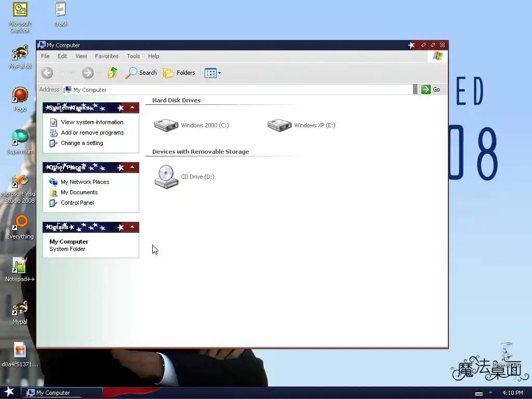Open the Views dropdown arrow
The width and height of the screenshot is (532, 399).
tap(220, 73)
